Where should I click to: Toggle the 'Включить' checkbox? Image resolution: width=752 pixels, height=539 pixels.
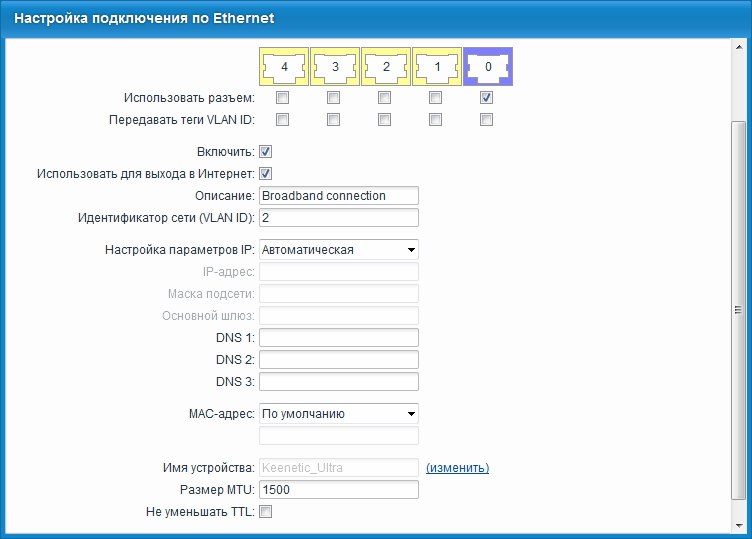point(266,152)
